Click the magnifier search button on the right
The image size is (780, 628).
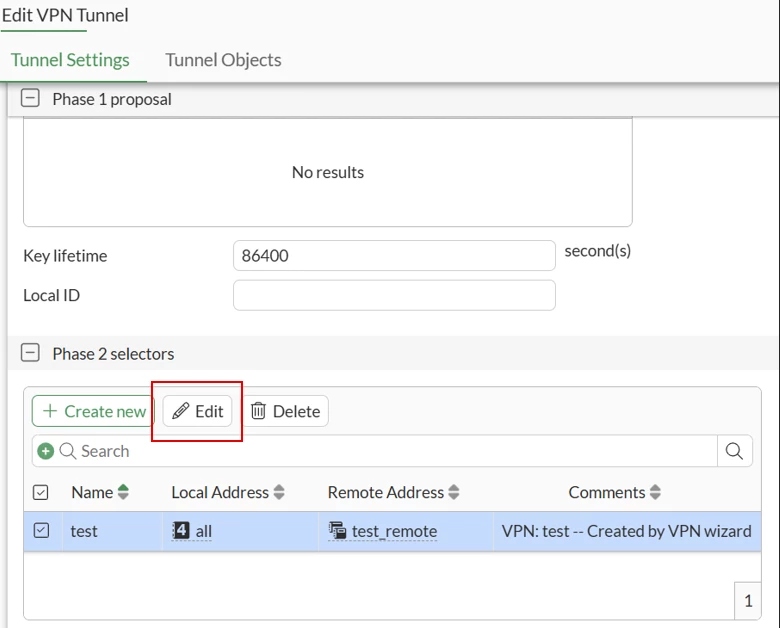pyautogui.click(x=734, y=451)
